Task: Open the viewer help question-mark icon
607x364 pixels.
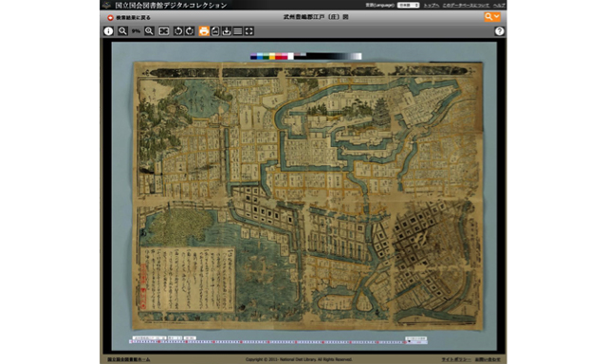Action: [x=500, y=31]
